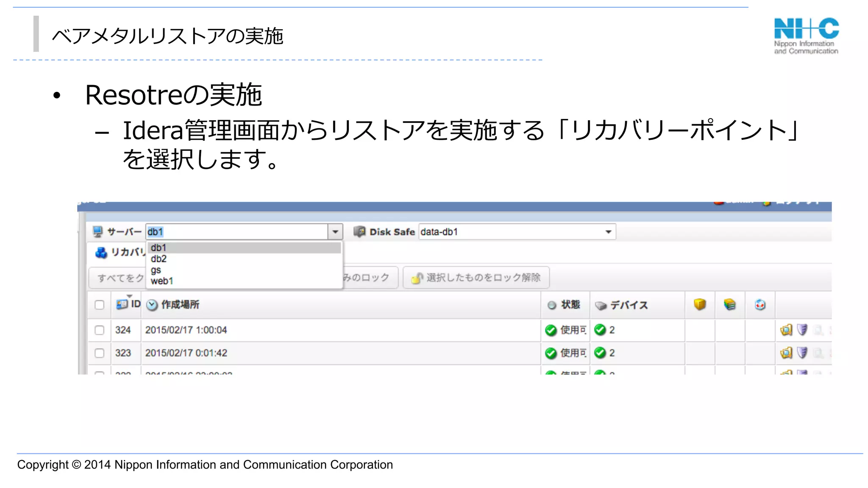Viewport: 868px width, 488px height.
Task: Click the 使用可 status text in row 324
Action: click(573, 330)
